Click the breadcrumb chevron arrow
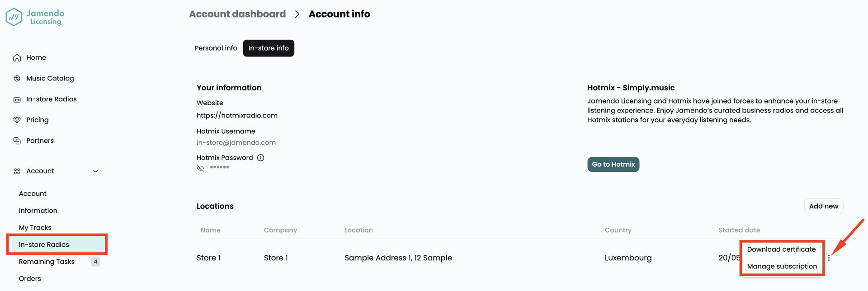 [297, 14]
